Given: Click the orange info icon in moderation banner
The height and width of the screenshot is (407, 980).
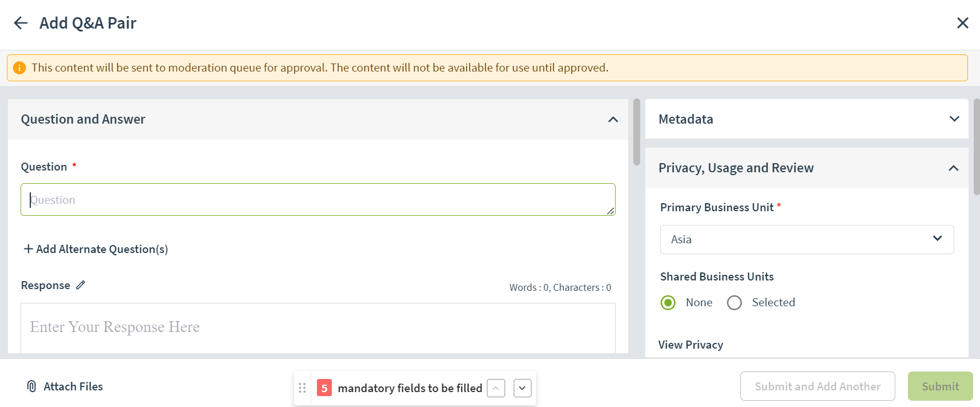Looking at the screenshot, I should click(x=19, y=68).
